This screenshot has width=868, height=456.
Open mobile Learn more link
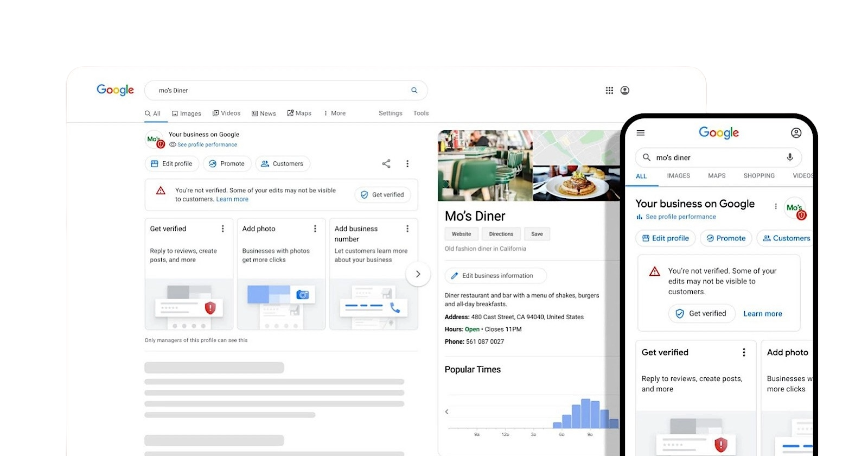(x=763, y=314)
